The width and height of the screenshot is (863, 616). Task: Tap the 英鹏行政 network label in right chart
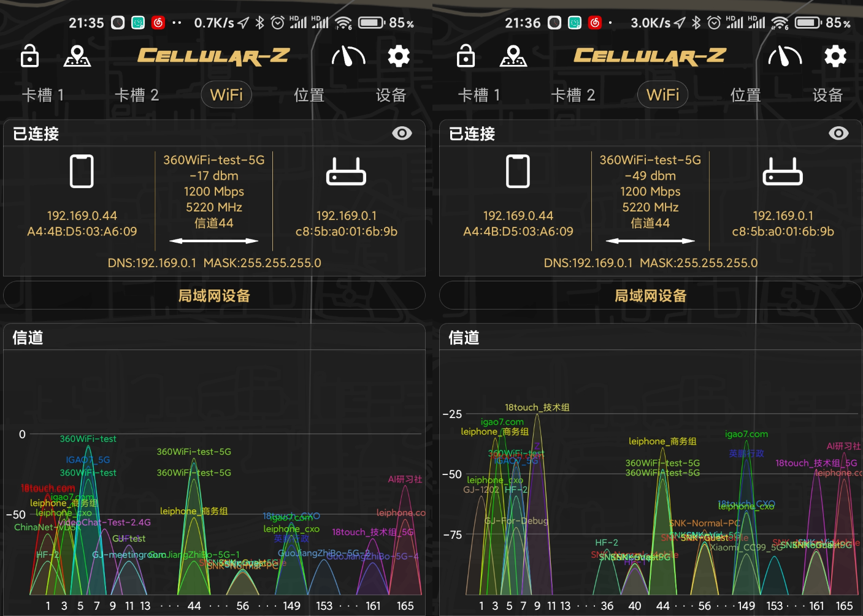[746, 454]
